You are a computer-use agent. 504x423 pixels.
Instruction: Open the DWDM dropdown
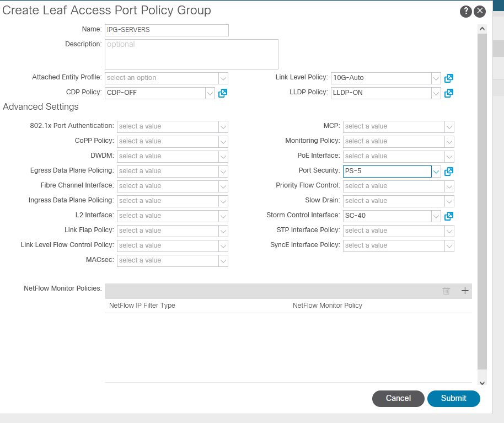click(223, 157)
